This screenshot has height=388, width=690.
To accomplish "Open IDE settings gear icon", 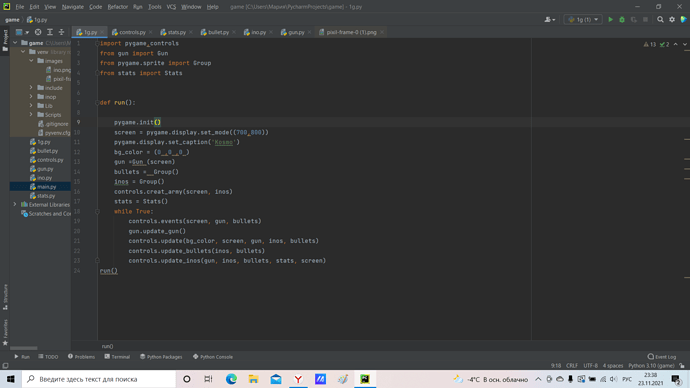I will coord(672,19).
